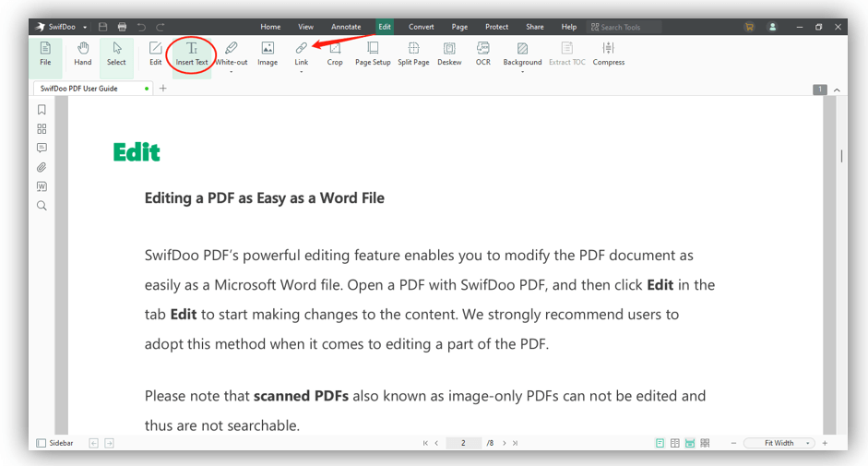Open the Share tab
The image size is (868, 466).
click(535, 27)
